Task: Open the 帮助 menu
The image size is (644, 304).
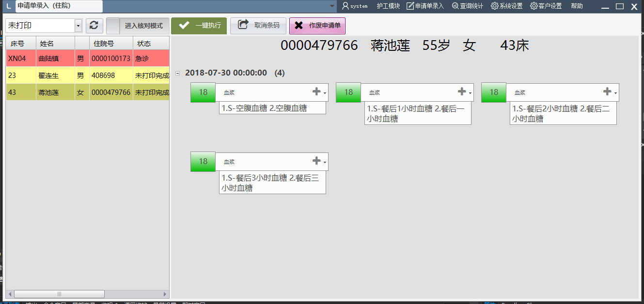Action: (x=577, y=6)
